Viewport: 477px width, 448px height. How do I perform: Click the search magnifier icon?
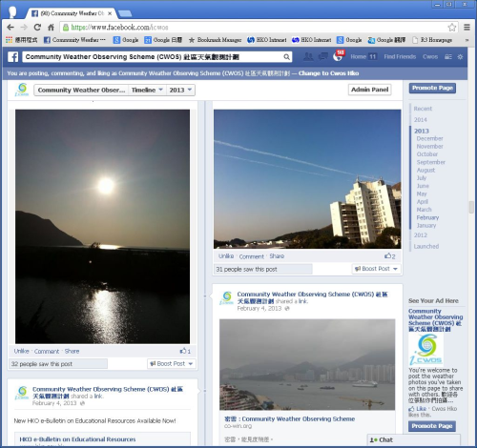pos(286,57)
